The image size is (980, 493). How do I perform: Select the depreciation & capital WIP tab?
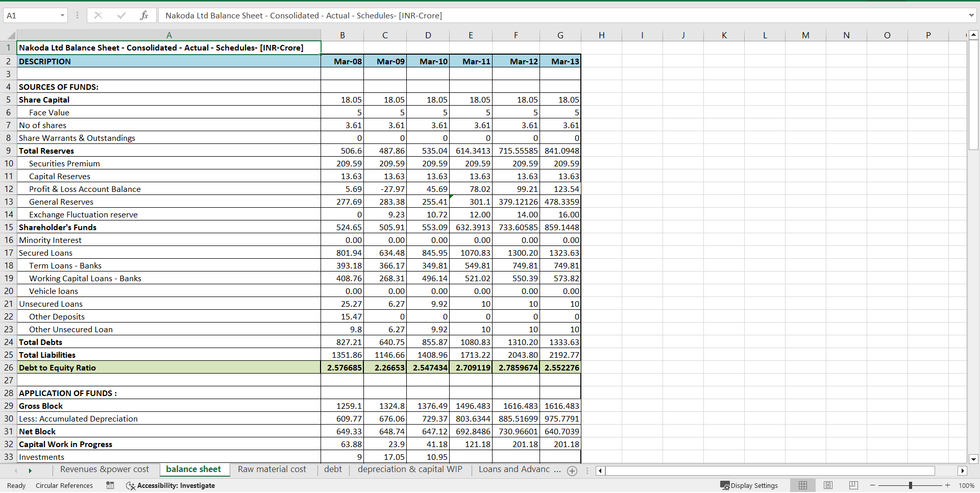point(409,470)
